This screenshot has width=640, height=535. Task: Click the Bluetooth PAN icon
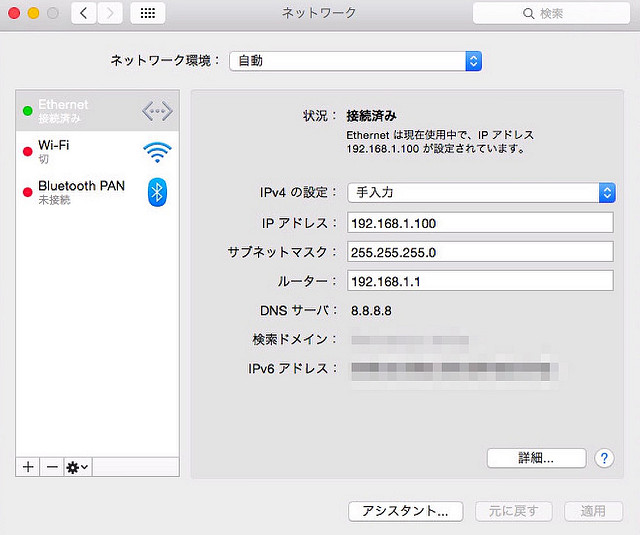click(157, 192)
